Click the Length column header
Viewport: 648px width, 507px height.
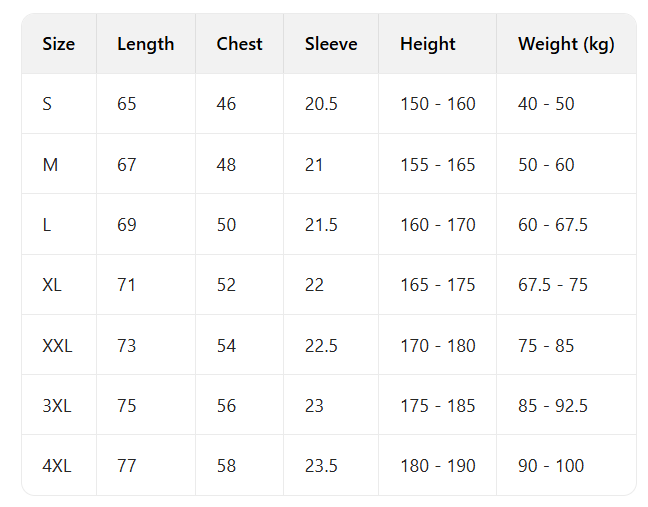pos(145,44)
